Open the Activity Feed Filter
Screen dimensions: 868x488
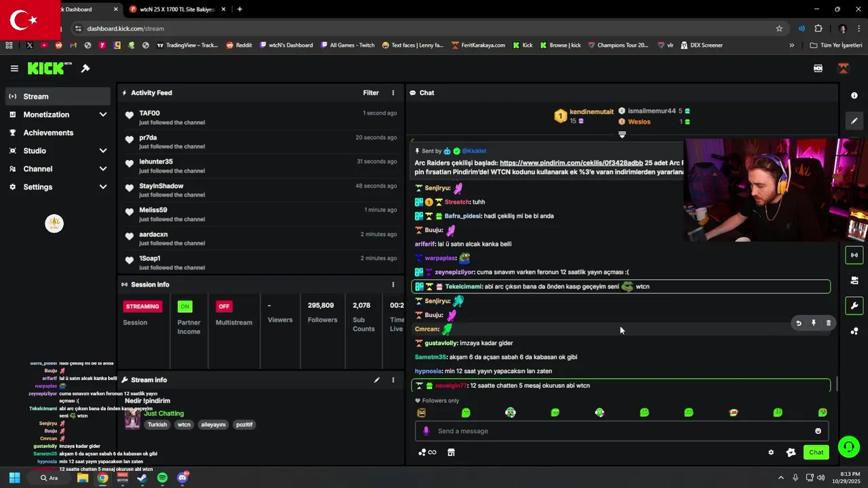point(370,93)
